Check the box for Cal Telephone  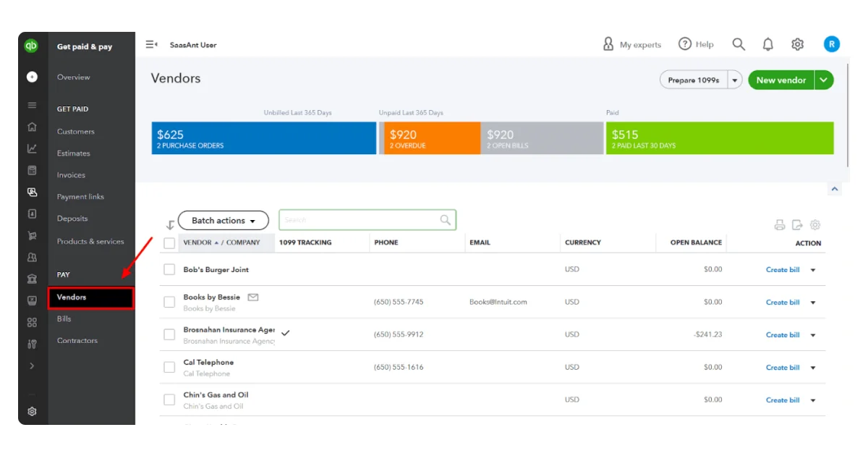[x=169, y=367]
